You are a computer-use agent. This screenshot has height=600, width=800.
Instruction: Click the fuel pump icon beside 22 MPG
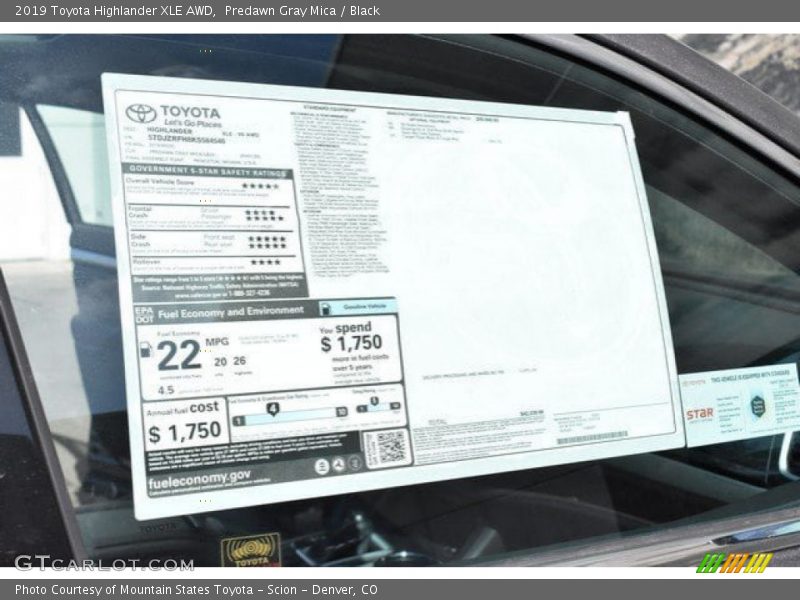[x=145, y=348]
